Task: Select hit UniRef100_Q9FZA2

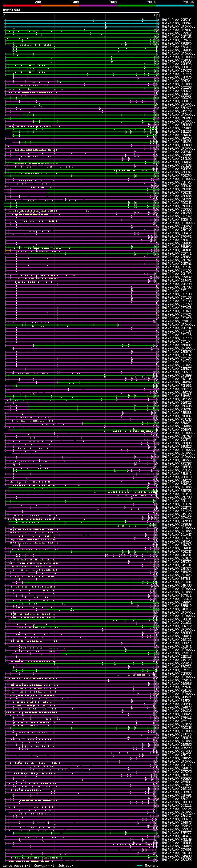Action: coord(177,20)
